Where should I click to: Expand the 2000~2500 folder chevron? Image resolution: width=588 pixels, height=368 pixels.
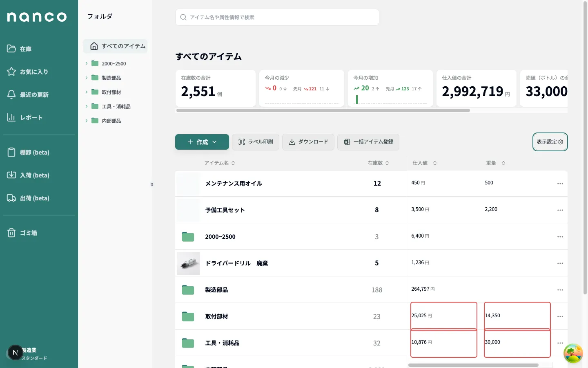click(x=86, y=63)
